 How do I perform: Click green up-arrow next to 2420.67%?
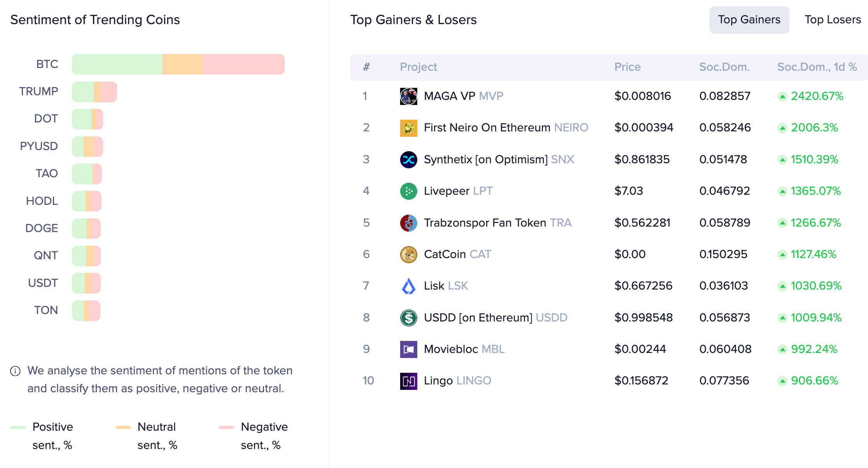click(x=782, y=96)
